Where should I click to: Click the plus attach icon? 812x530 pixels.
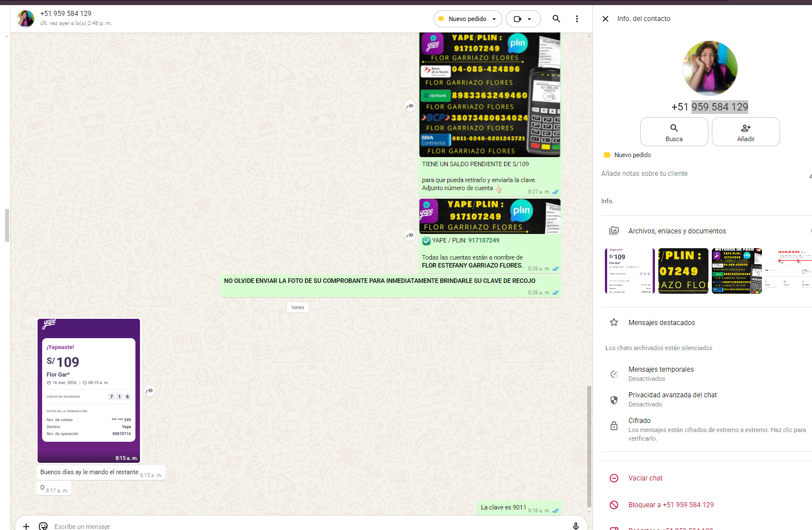click(26, 526)
